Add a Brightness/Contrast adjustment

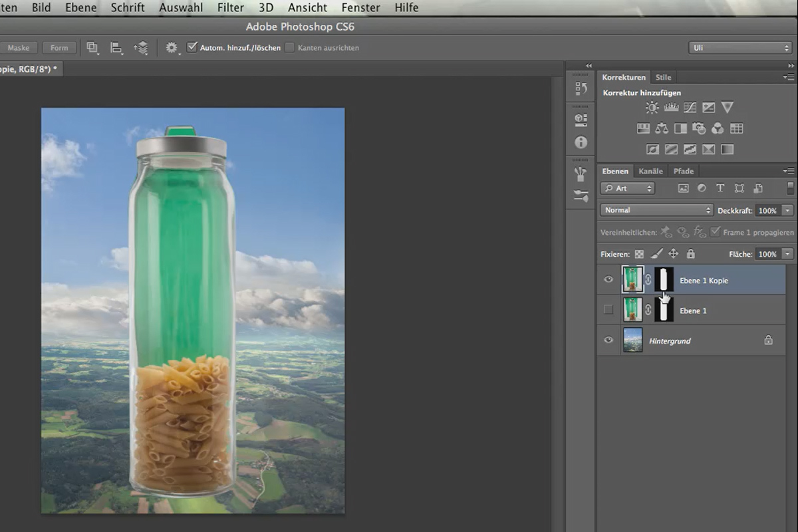pos(652,107)
